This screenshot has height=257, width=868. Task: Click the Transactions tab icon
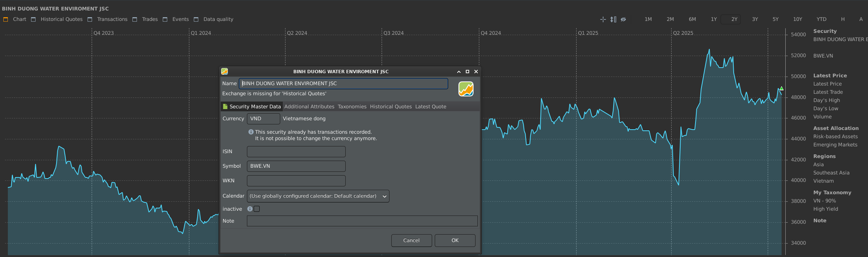coord(90,19)
